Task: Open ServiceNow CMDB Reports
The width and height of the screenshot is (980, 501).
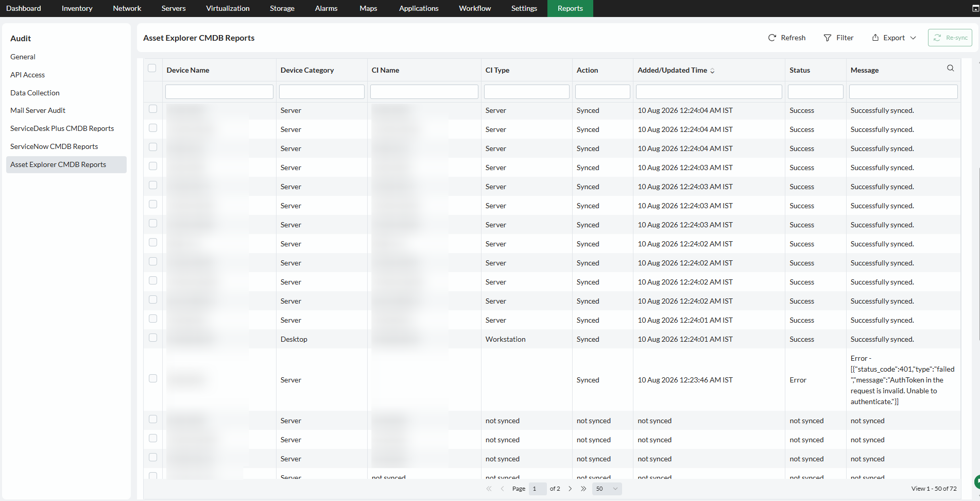Action: click(54, 146)
